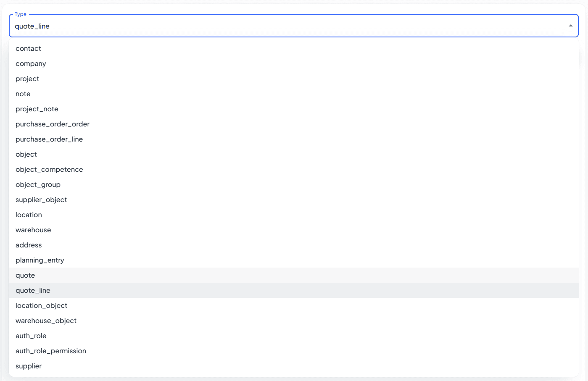Choose object_competence from the list
588x381 pixels.
point(49,170)
